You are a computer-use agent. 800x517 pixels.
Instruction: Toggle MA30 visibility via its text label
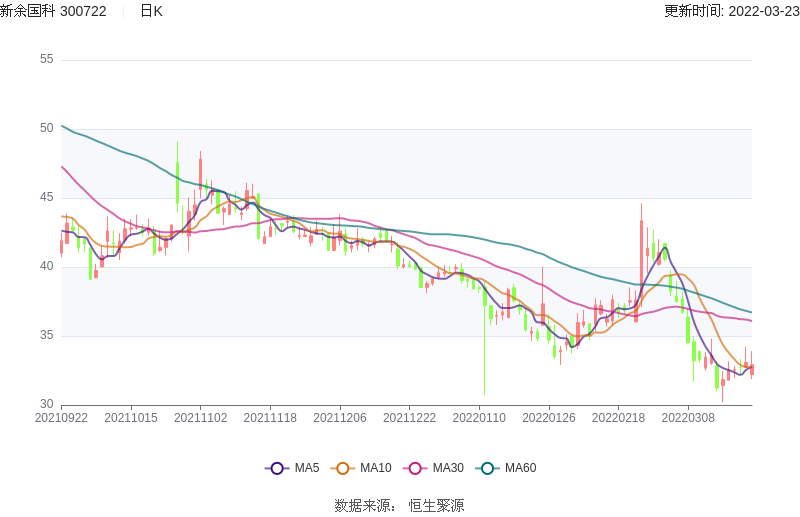click(x=448, y=468)
